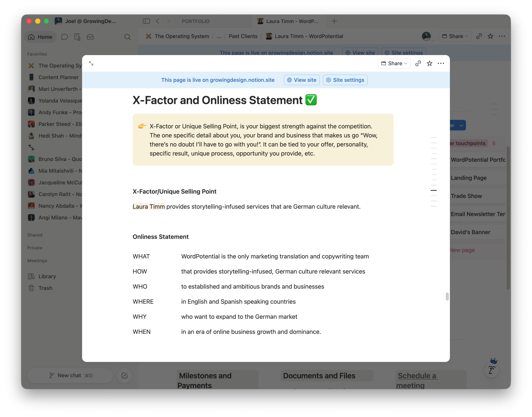Open Site settings in the modal banner

coord(345,80)
